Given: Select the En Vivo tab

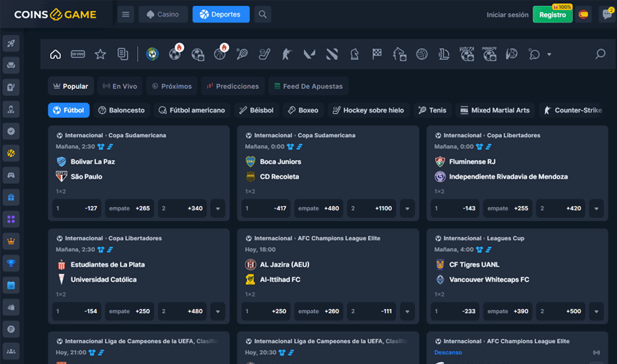Looking at the screenshot, I should coord(120,86).
